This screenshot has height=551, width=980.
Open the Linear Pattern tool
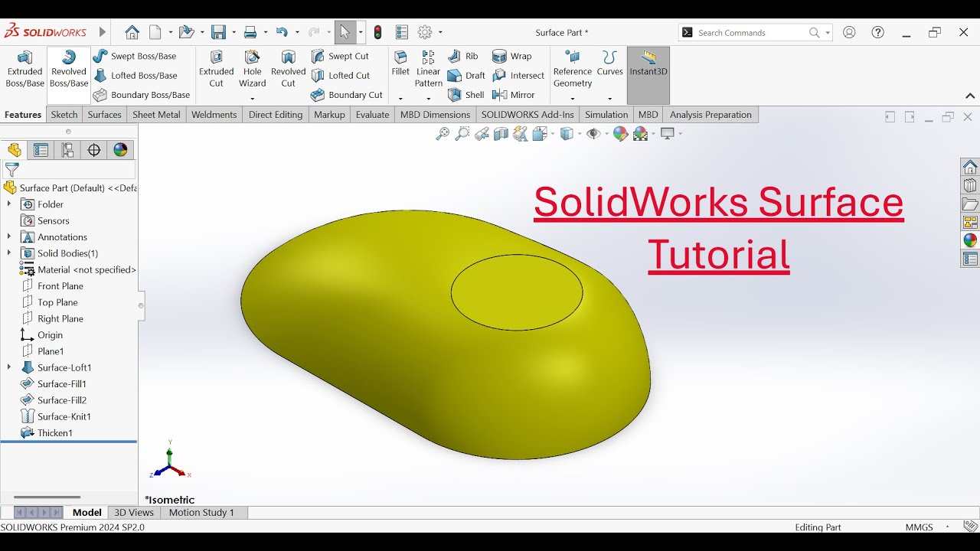429,70
